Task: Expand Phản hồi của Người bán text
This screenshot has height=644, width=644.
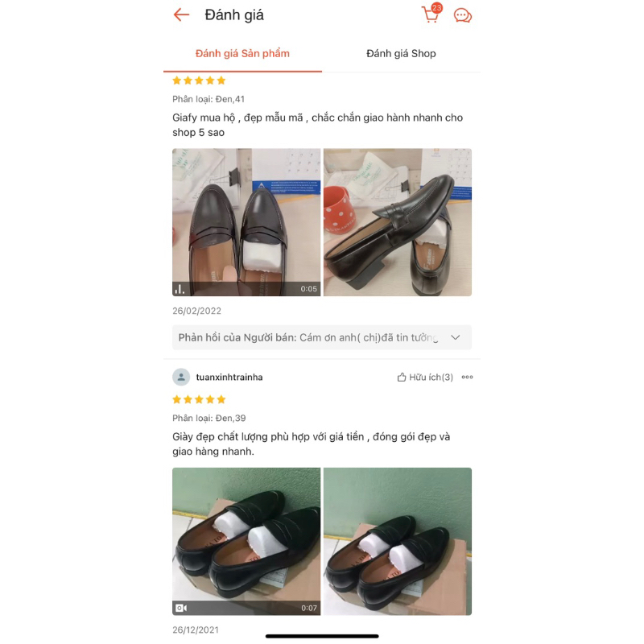Action: point(308,337)
